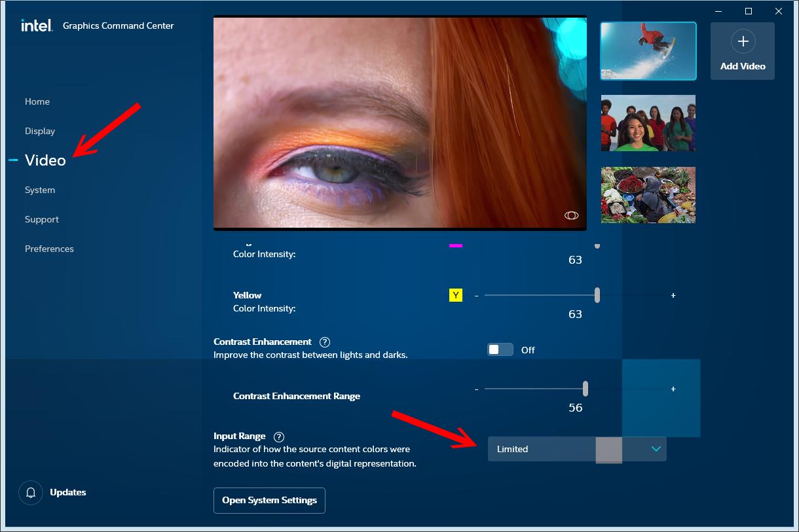The height and width of the screenshot is (532, 799).
Task: Click the video preview of the eye
Action: (x=400, y=122)
